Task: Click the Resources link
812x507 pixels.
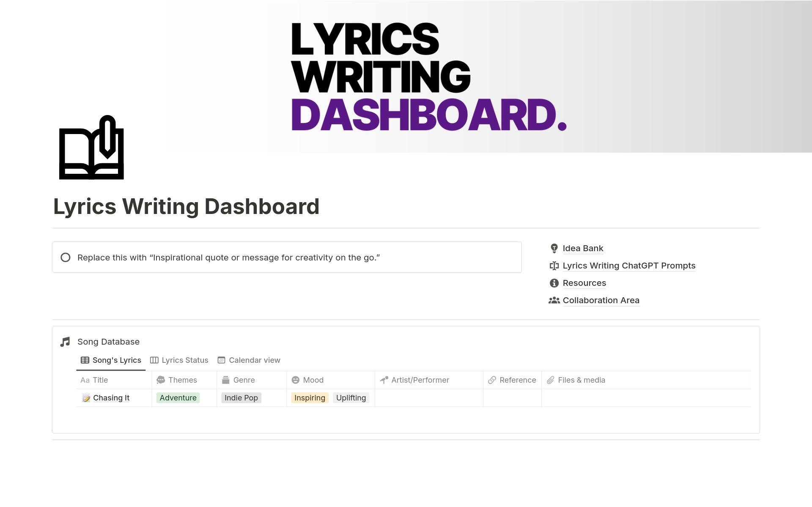Action: pos(584,283)
